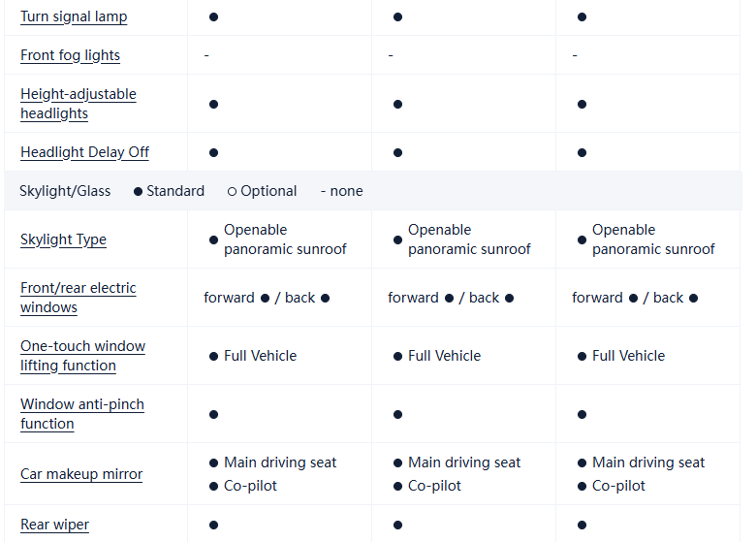
Task: Click the '- none' legend label
Action: [342, 191]
